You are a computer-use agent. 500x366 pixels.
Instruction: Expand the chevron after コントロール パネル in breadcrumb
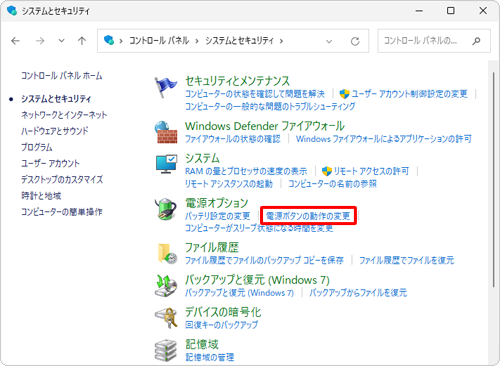click(197, 41)
